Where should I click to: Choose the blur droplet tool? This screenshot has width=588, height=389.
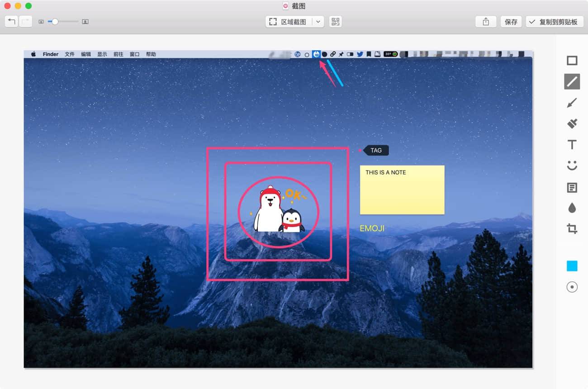point(572,208)
